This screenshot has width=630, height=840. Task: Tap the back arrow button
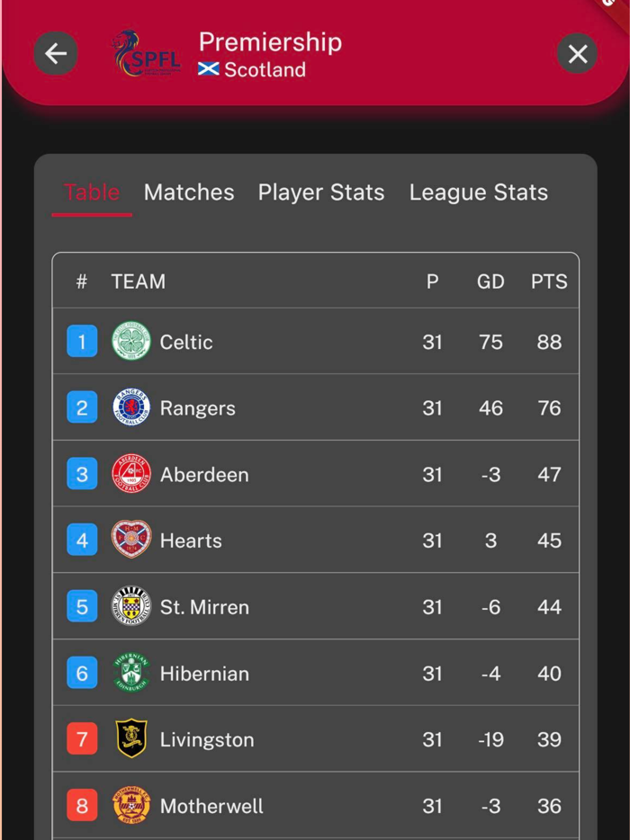pos(56,53)
